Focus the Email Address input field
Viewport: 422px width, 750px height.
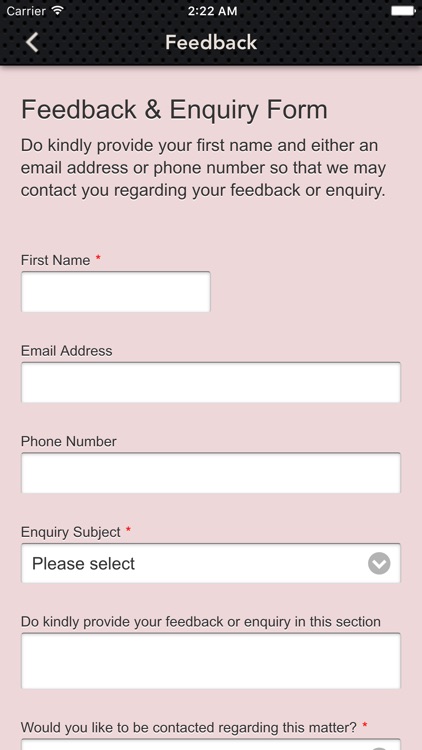coord(211,382)
